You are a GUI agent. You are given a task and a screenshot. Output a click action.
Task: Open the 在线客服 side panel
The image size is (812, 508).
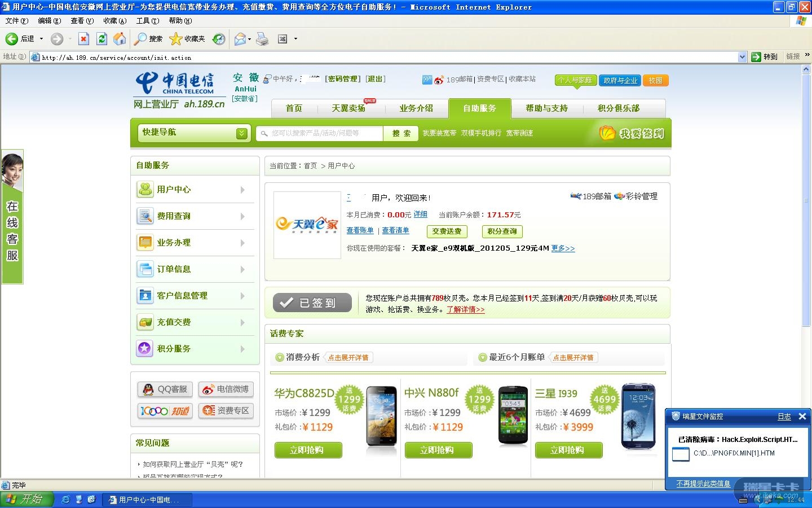12,217
